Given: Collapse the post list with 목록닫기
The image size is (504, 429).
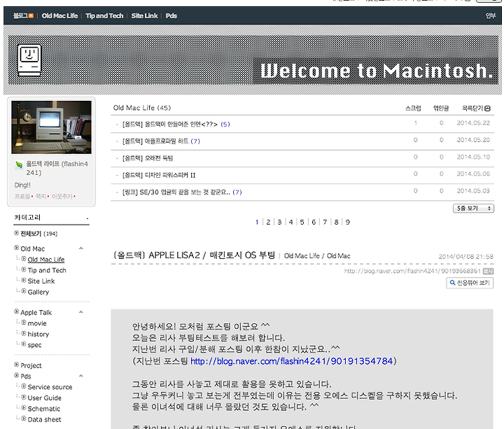Looking at the screenshot, I should (x=476, y=108).
